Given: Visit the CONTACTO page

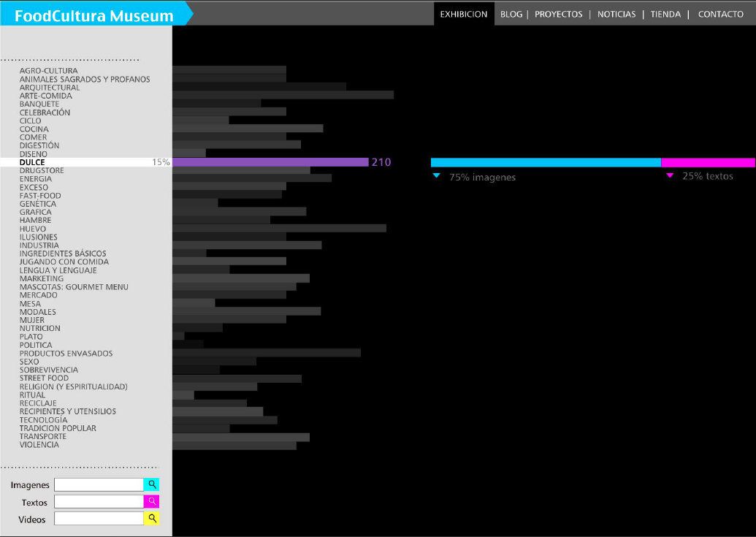Looking at the screenshot, I should point(720,14).
